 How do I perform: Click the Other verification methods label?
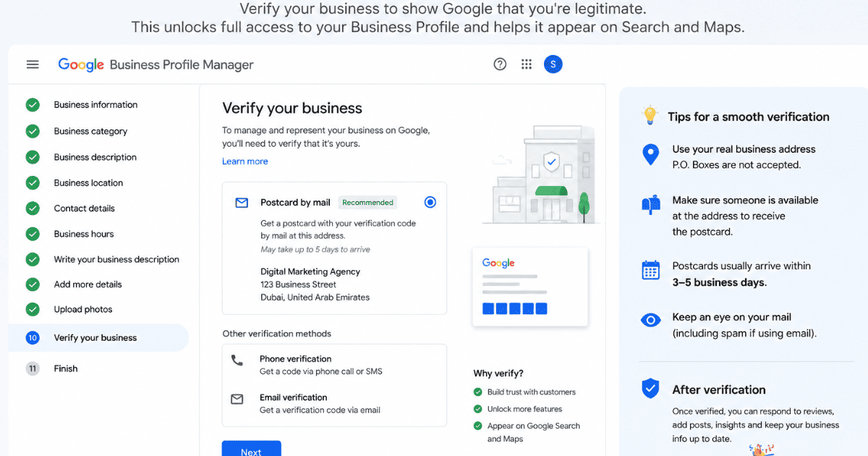(276, 334)
